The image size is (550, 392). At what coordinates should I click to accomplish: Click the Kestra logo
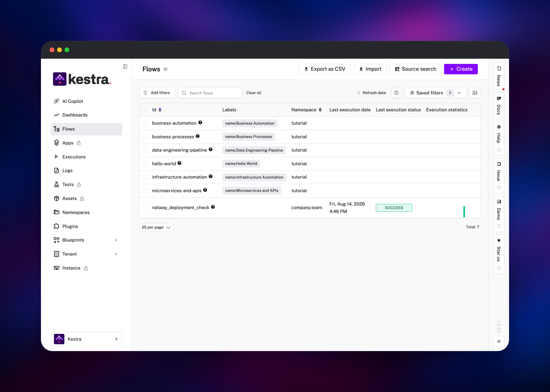click(x=82, y=79)
